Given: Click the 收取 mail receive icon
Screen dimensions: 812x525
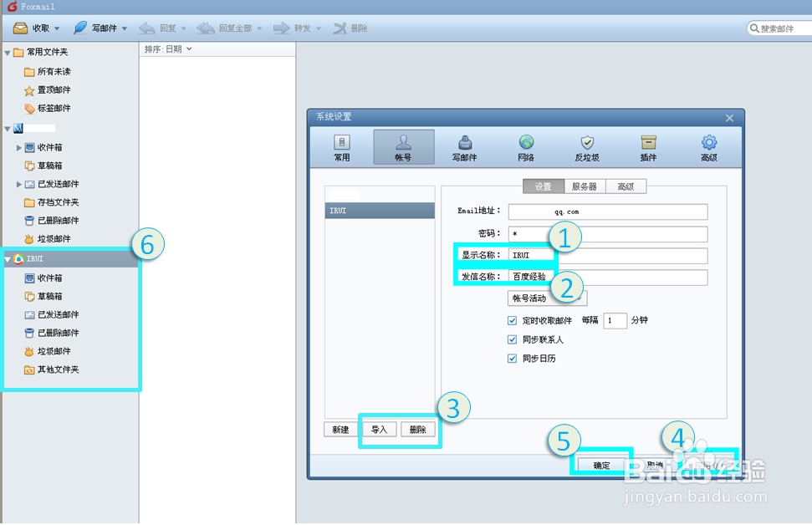Looking at the screenshot, I should pos(20,28).
